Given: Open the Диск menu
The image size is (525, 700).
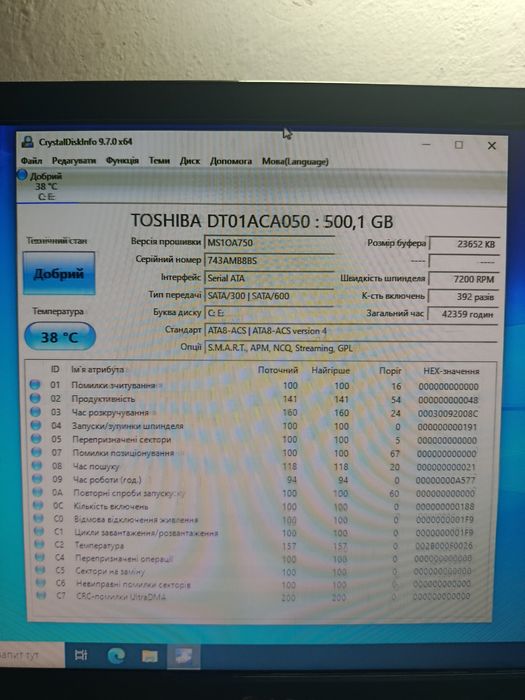Looking at the screenshot, I should click(x=190, y=161).
